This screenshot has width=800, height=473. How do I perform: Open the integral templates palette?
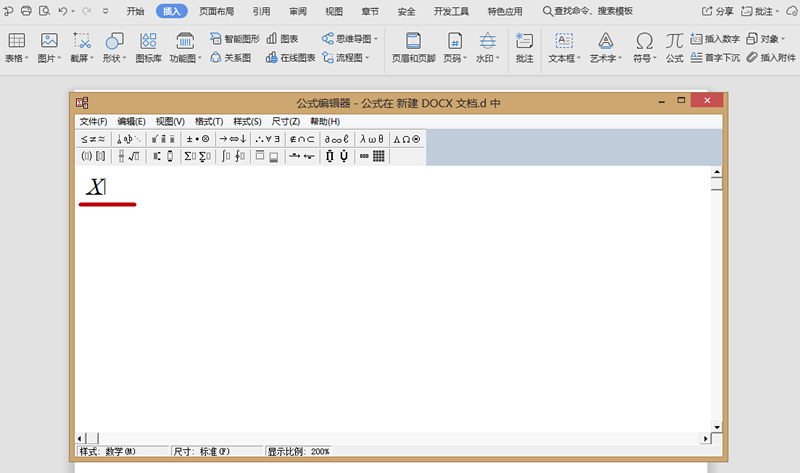[x=232, y=156]
